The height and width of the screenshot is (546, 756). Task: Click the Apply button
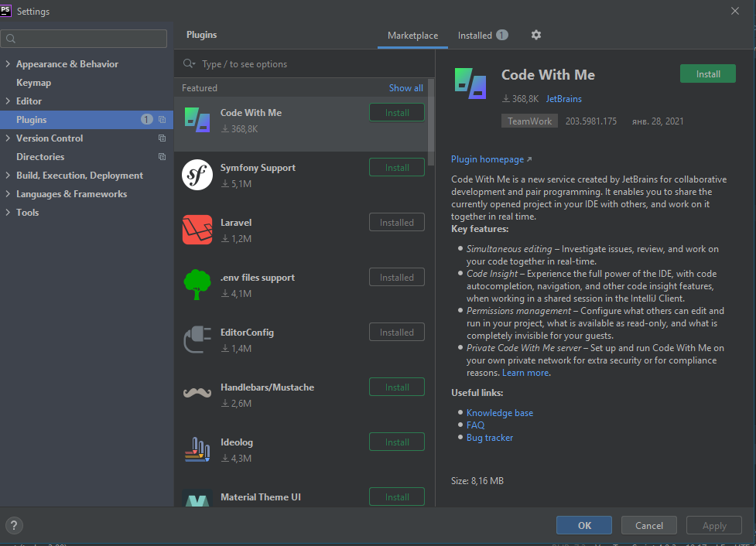coord(714,525)
